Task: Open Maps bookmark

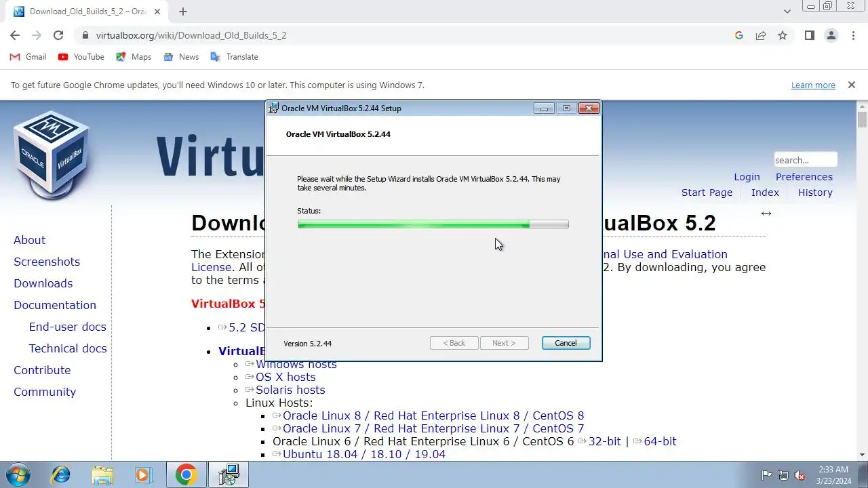Action: [x=134, y=57]
